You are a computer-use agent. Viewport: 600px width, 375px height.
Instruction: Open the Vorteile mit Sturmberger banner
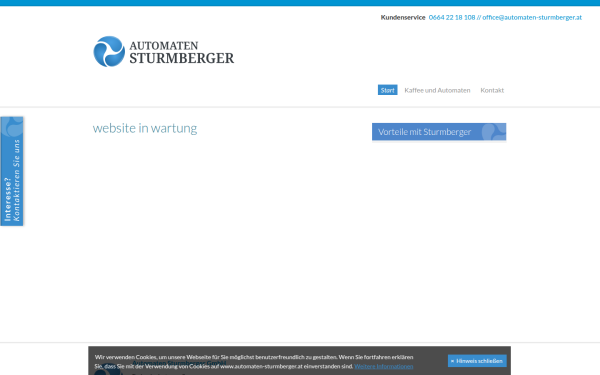tap(439, 132)
